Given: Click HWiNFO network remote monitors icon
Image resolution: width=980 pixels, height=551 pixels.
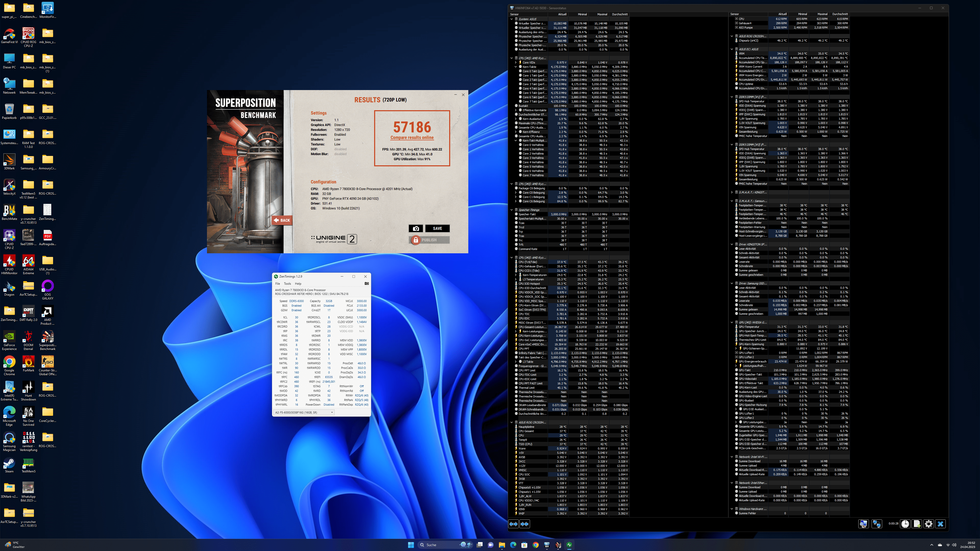Looking at the screenshot, I should [877, 524].
